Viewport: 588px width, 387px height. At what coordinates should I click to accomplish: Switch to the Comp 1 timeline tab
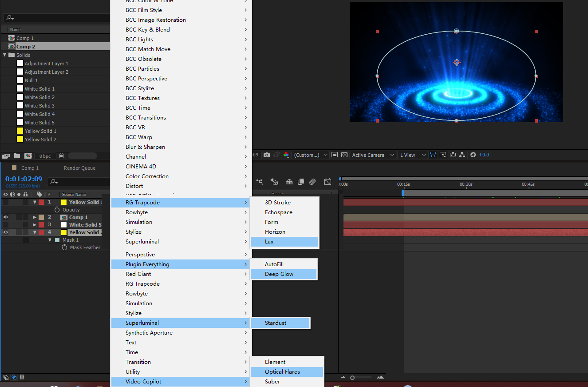pyautogui.click(x=30, y=168)
